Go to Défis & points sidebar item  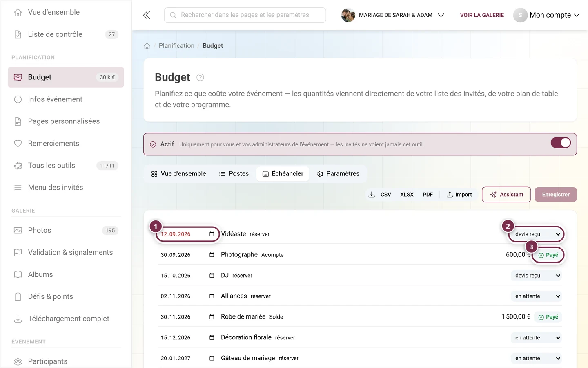click(x=66, y=296)
